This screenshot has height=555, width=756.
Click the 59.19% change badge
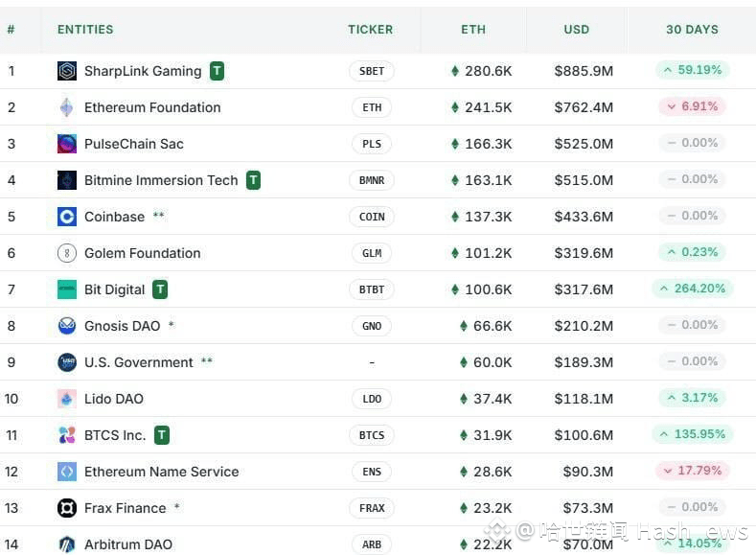693,70
